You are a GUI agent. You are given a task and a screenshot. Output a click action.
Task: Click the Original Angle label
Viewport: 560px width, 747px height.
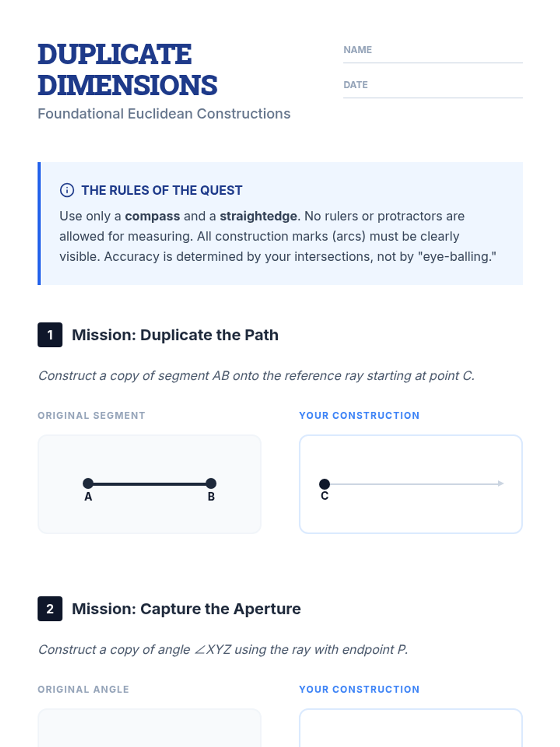click(x=84, y=690)
